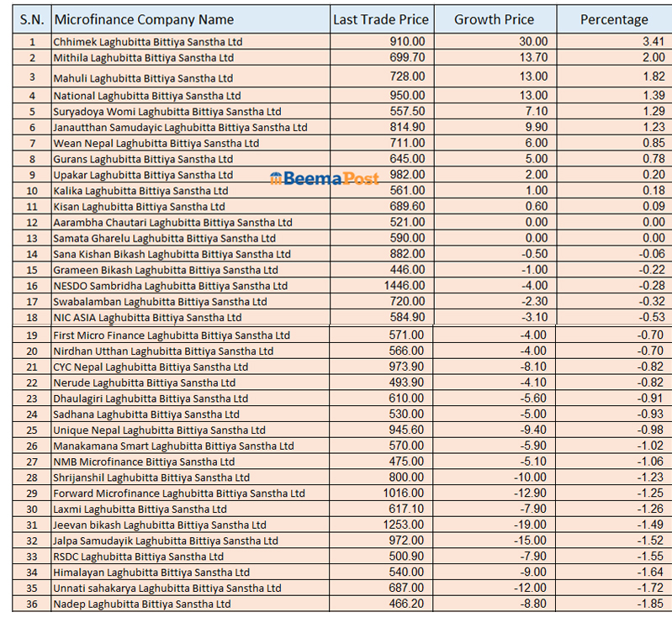Select Jeevan bikash Laghubitta company row name
672x628 pixels.
click(x=159, y=525)
